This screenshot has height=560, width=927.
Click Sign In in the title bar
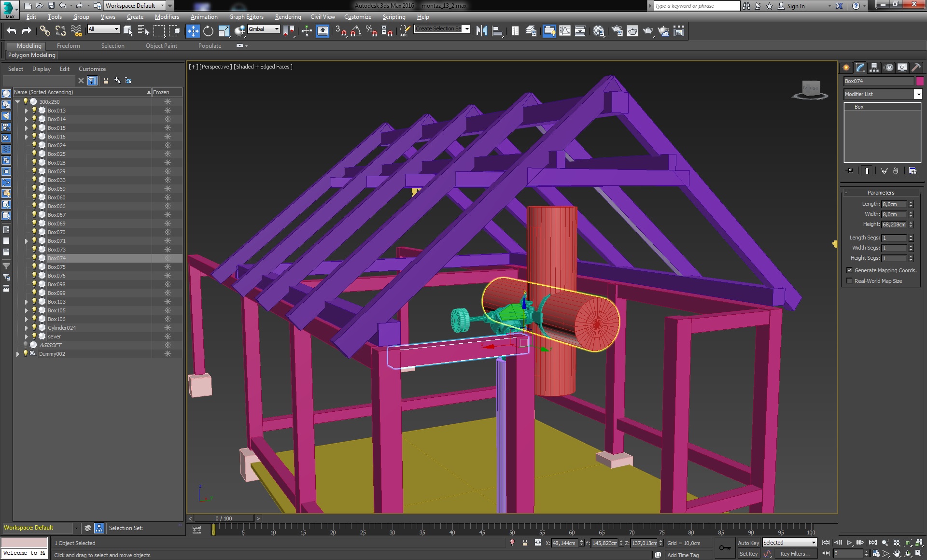pos(796,6)
